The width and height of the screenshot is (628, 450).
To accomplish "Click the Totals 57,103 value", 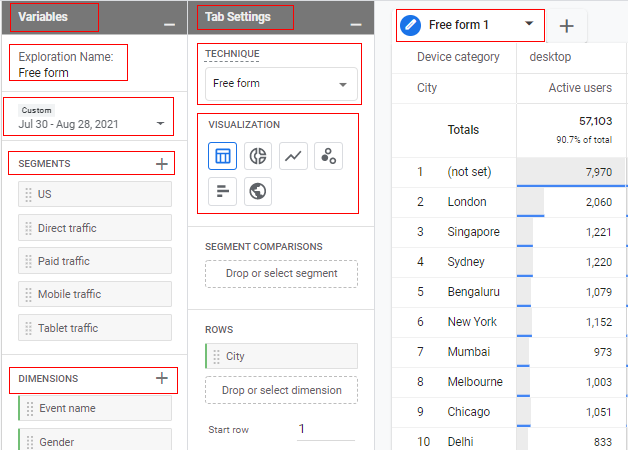I will (x=595, y=121).
